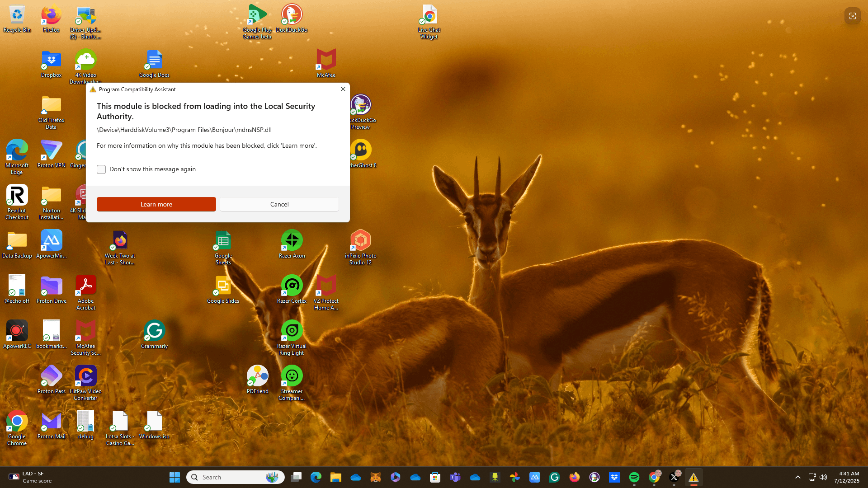Select the Microsoft Edge desktop icon
This screenshot has height=488, width=868.
pyautogui.click(x=17, y=157)
